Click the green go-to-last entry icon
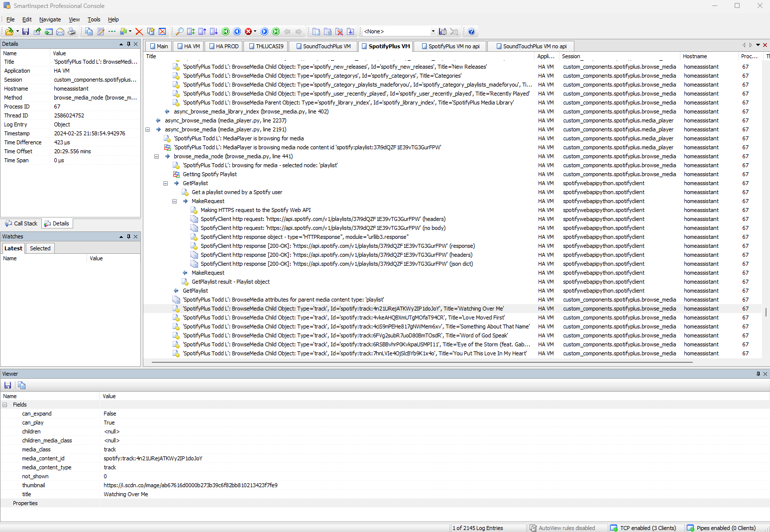 [x=276, y=31]
